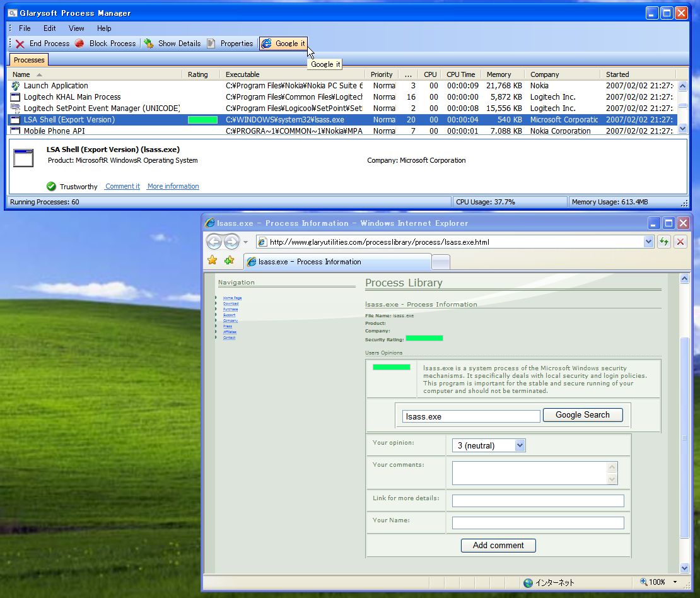
Task: Open the Help menu
Action: click(x=104, y=28)
